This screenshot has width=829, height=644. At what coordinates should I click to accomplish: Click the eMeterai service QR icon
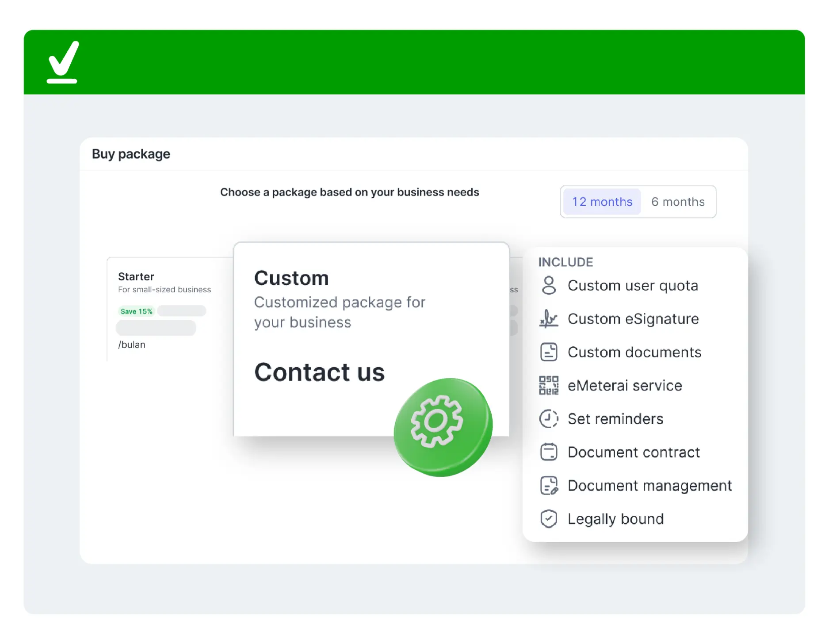point(549,386)
